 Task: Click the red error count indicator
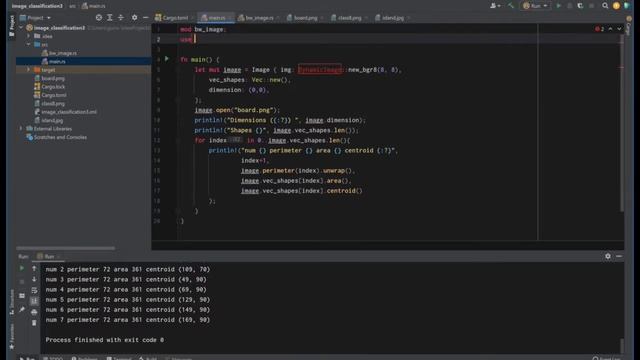(x=600, y=29)
